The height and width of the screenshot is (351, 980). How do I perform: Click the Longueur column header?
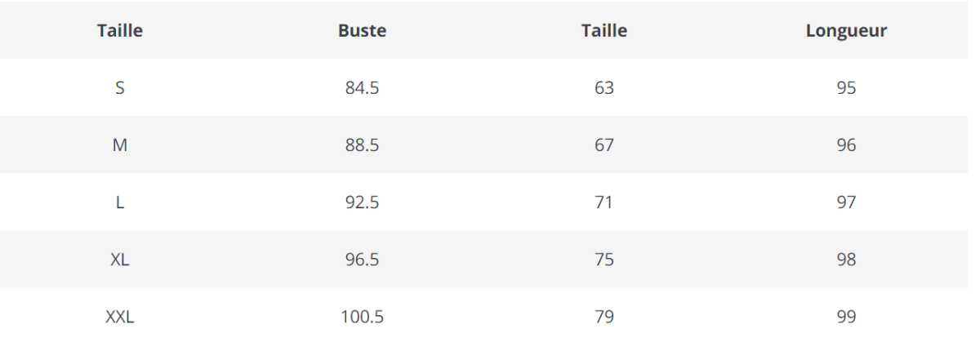click(x=846, y=31)
